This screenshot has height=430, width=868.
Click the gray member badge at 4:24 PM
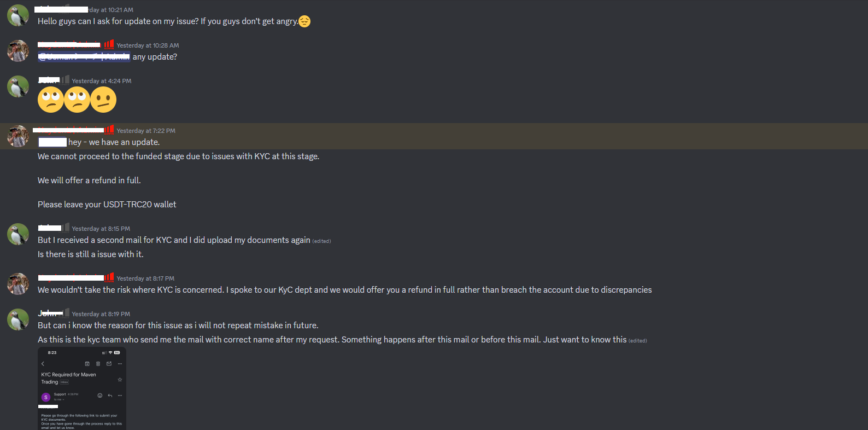tap(66, 80)
